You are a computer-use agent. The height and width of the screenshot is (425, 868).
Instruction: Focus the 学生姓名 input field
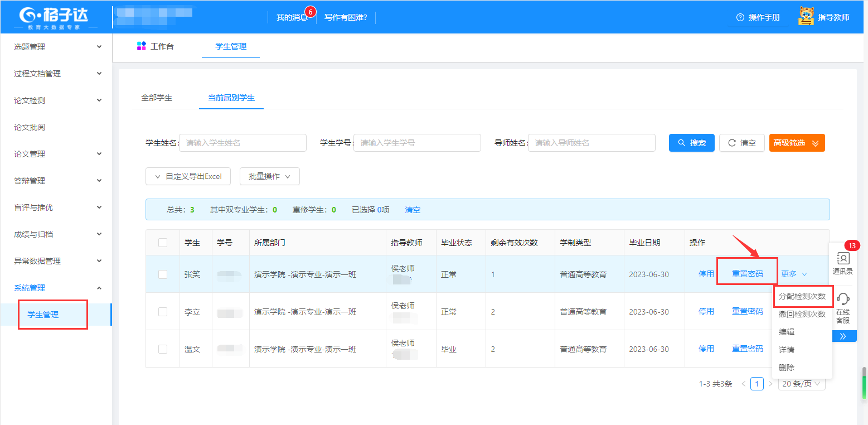(243, 143)
